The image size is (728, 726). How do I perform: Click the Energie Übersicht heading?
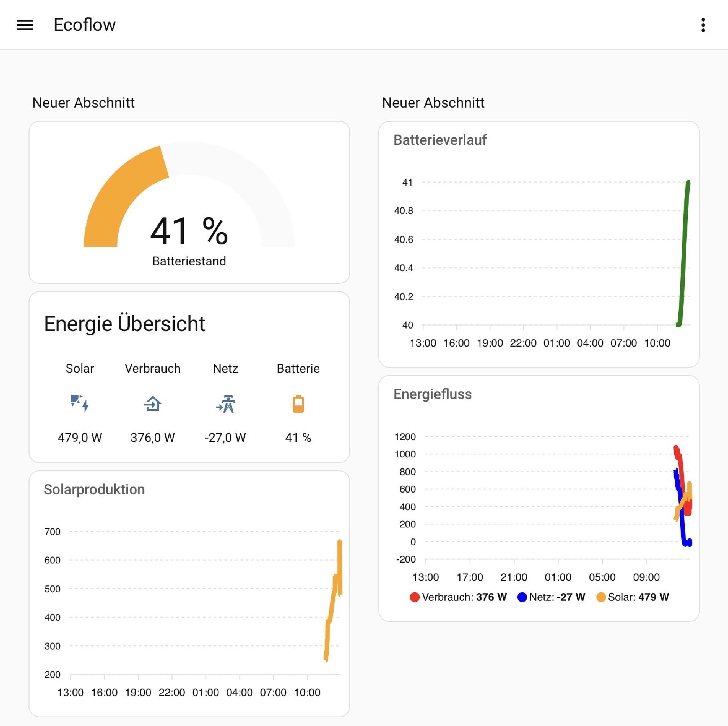click(124, 324)
